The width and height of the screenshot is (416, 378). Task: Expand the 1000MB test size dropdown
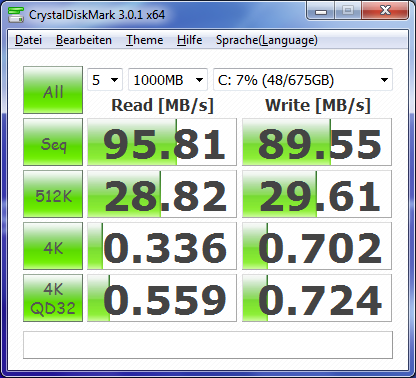(168, 80)
